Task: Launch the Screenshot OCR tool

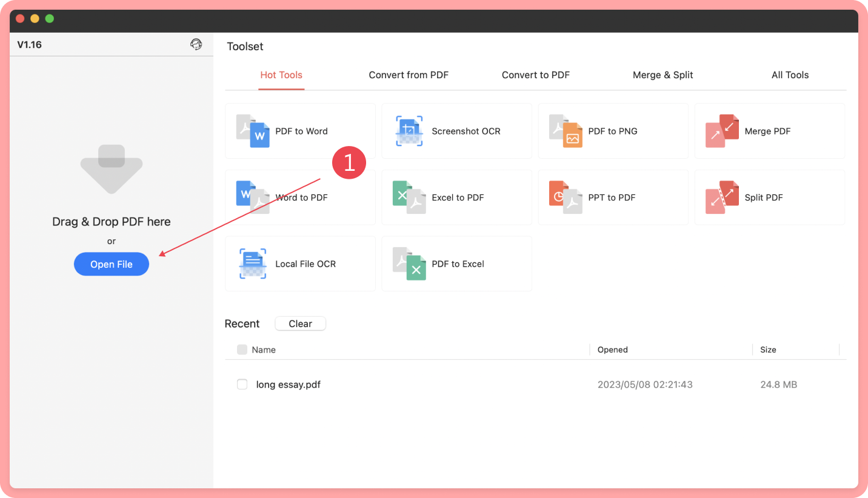Action: click(x=456, y=131)
